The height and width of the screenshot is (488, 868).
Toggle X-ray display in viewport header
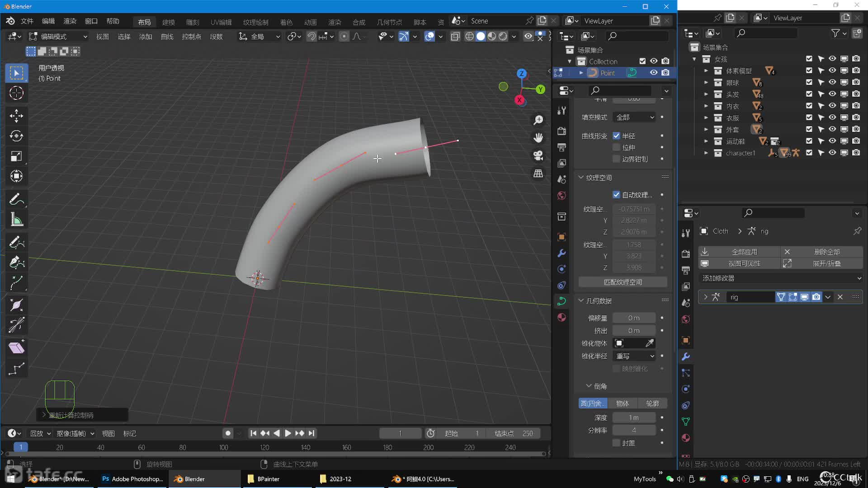[x=455, y=36]
